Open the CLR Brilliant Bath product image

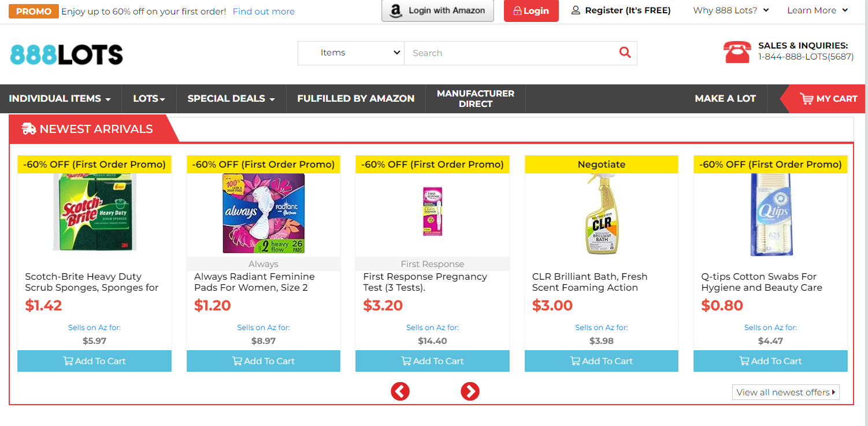pyautogui.click(x=601, y=214)
